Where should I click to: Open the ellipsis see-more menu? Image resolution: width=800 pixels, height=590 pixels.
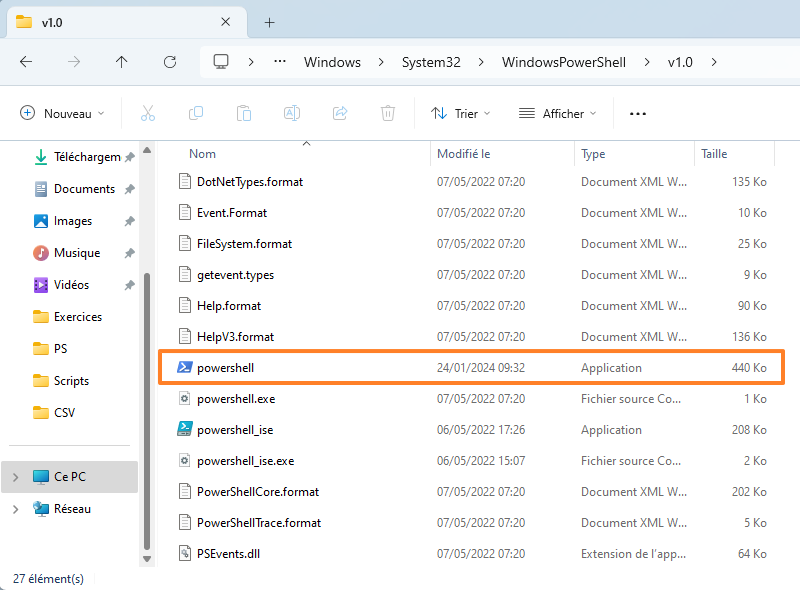point(637,113)
